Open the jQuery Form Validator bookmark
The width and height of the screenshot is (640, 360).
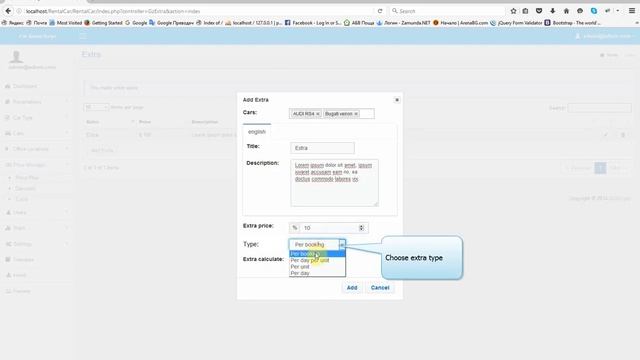click(x=516, y=23)
